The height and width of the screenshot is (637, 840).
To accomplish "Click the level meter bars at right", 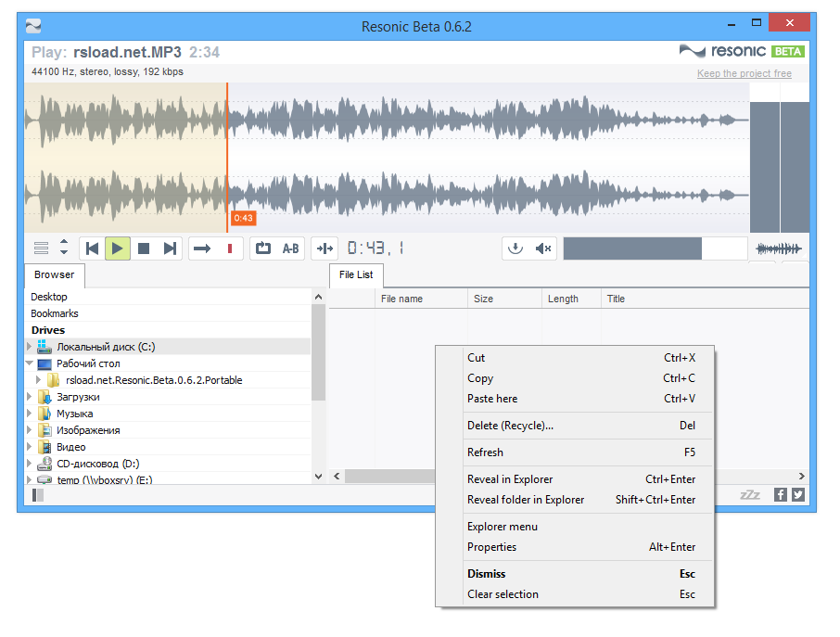I will pyautogui.click(x=780, y=167).
